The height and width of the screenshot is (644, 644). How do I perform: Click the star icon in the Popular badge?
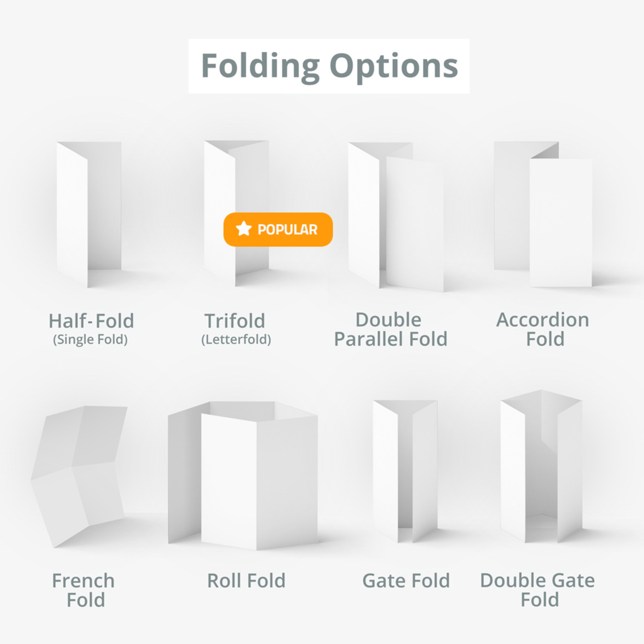pyautogui.click(x=243, y=229)
